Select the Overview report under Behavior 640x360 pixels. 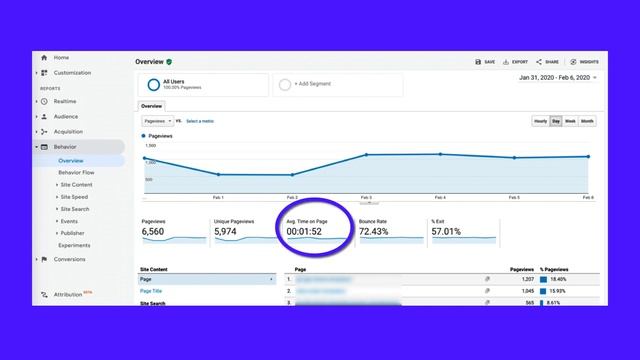71,161
